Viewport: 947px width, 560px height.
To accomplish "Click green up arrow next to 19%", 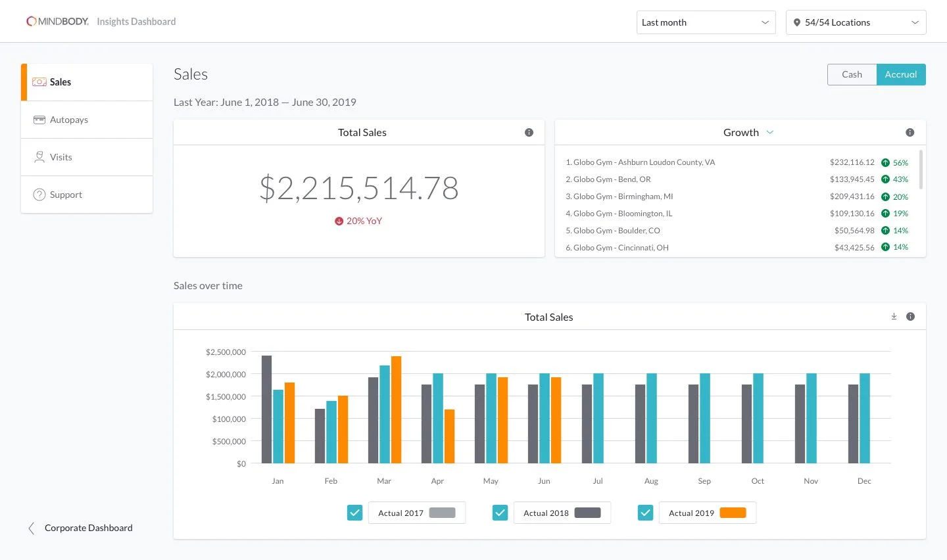I will pyautogui.click(x=885, y=214).
